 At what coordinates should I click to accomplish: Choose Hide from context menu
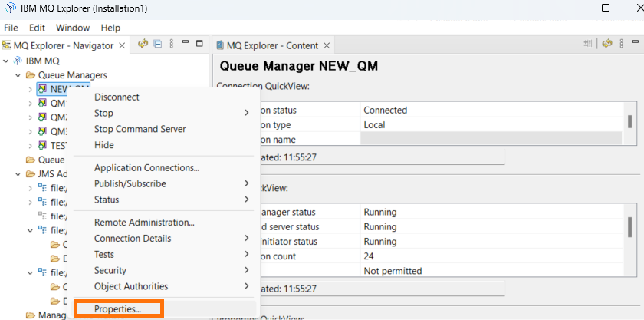165,145
